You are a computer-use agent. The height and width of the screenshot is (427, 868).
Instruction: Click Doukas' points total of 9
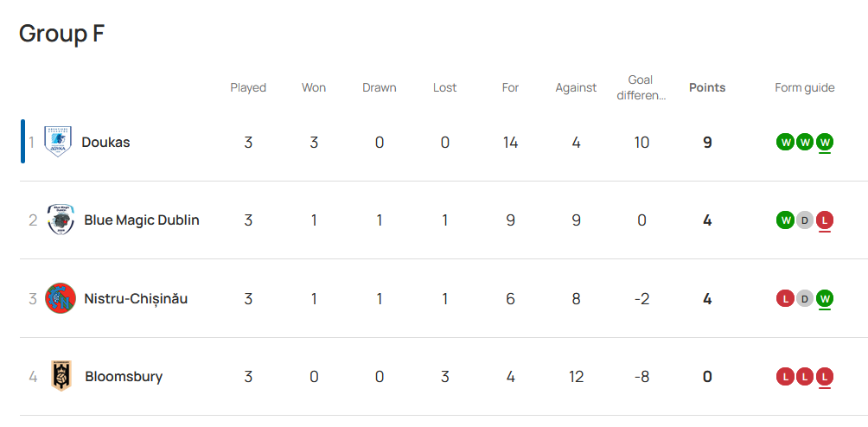707,143
